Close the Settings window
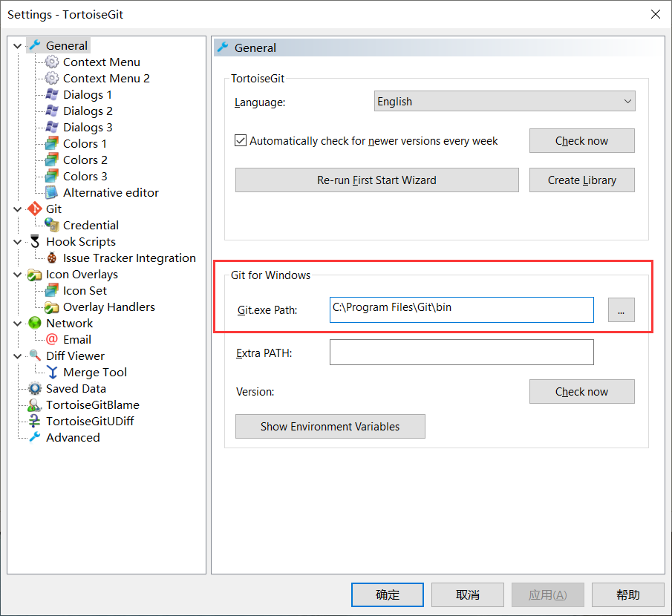 pos(655,14)
